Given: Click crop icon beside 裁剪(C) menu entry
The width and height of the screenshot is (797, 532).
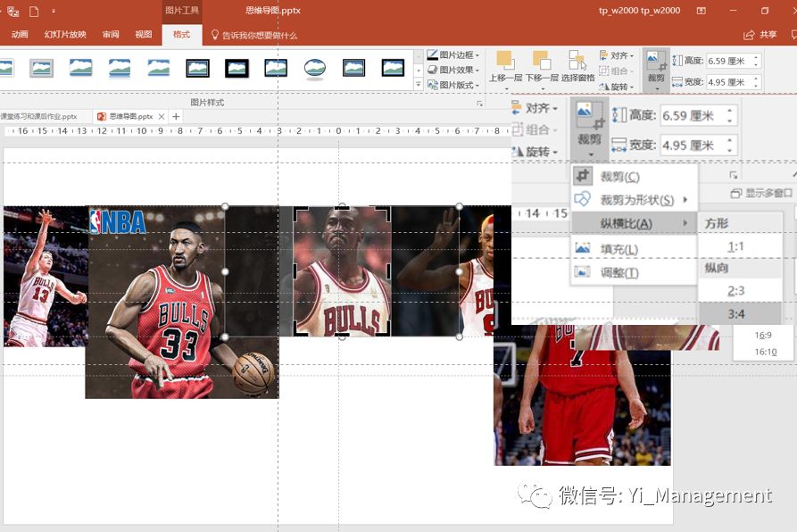Looking at the screenshot, I should point(582,176).
